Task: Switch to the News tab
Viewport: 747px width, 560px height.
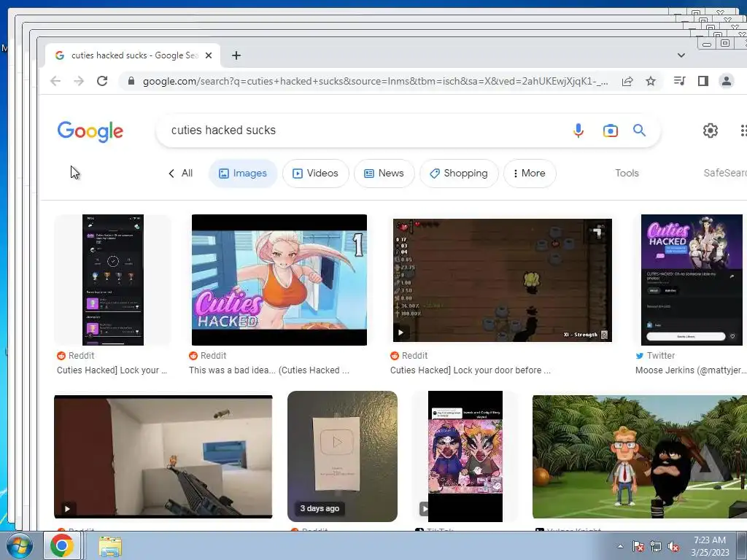Action: point(384,174)
